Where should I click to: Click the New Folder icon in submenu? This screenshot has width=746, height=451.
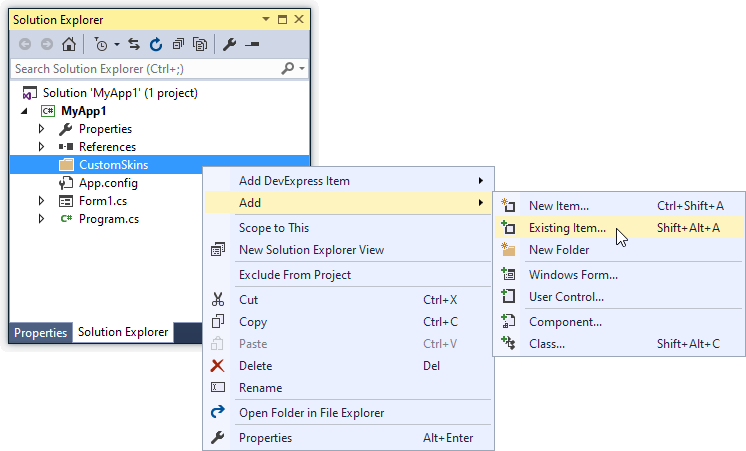click(x=508, y=249)
